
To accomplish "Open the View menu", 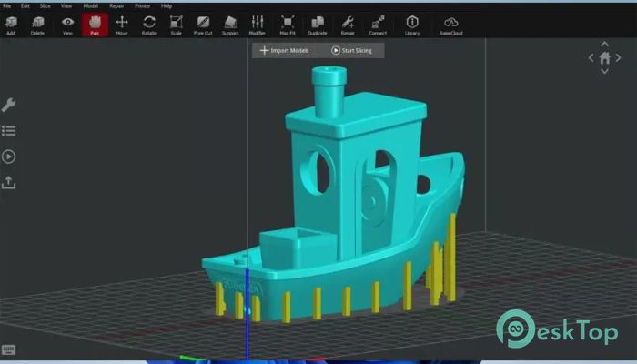I will 66,6.
